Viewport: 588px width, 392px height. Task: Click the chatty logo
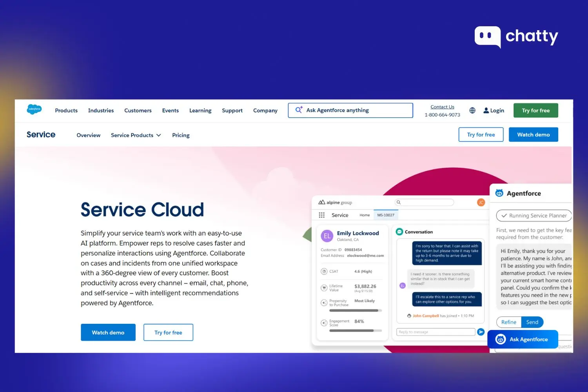point(516,36)
